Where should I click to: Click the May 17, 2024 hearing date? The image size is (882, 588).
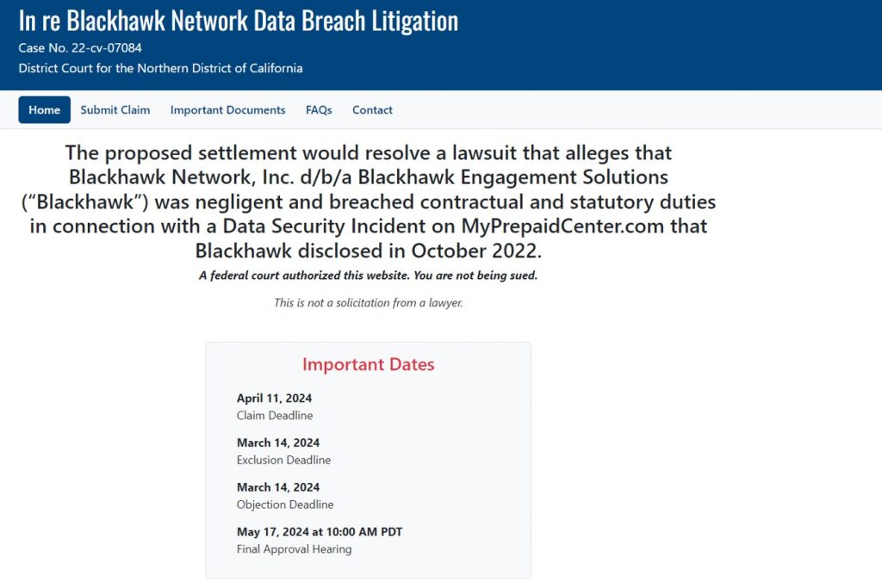click(320, 532)
